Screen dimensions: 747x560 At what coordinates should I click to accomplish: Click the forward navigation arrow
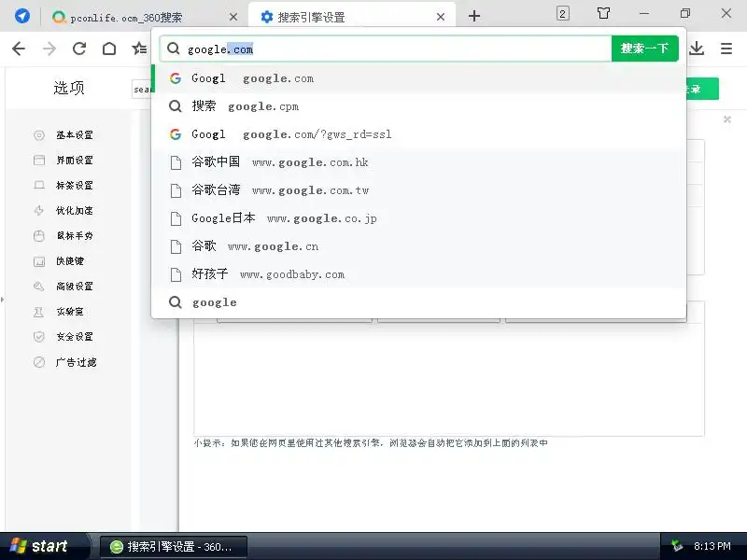(x=49, y=49)
